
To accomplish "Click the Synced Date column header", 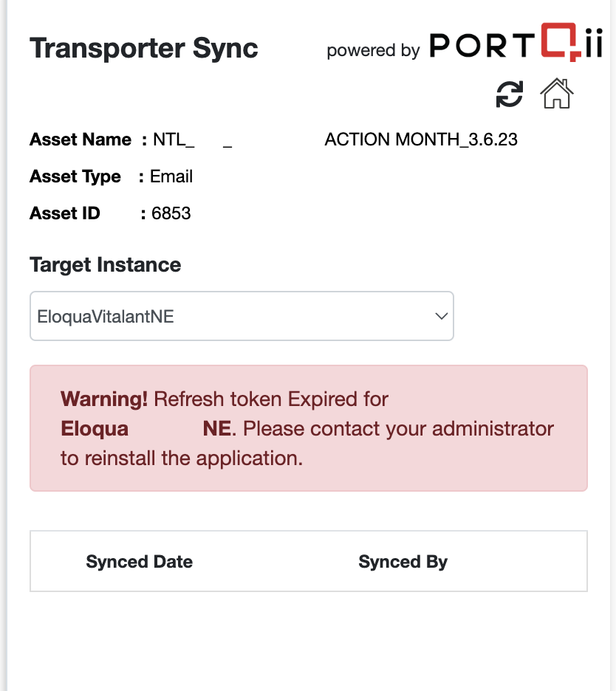I will click(140, 561).
